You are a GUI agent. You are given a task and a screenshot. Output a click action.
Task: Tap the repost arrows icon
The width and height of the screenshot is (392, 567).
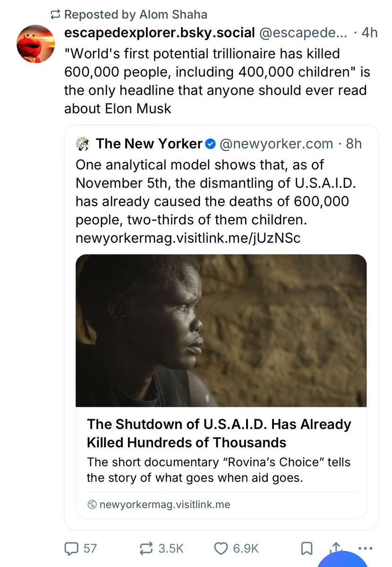[x=147, y=548]
